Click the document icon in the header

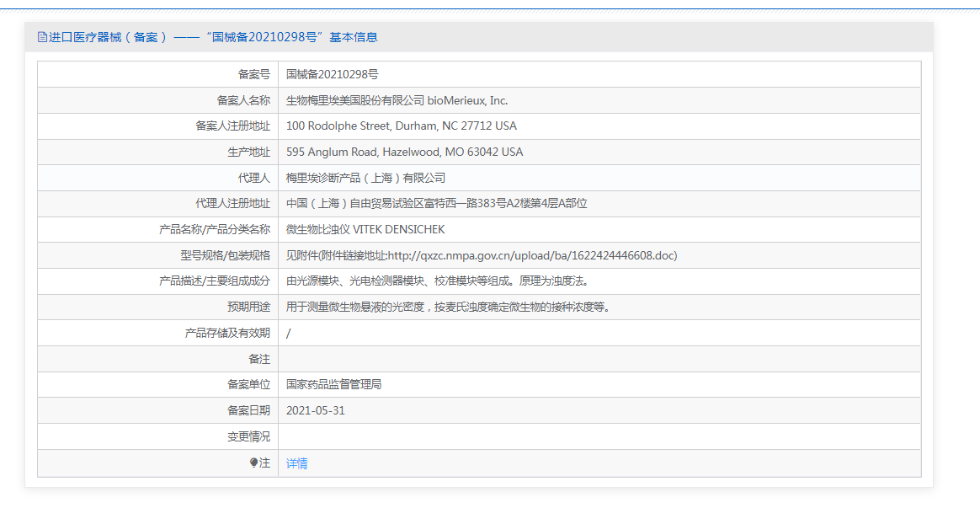[42, 37]
